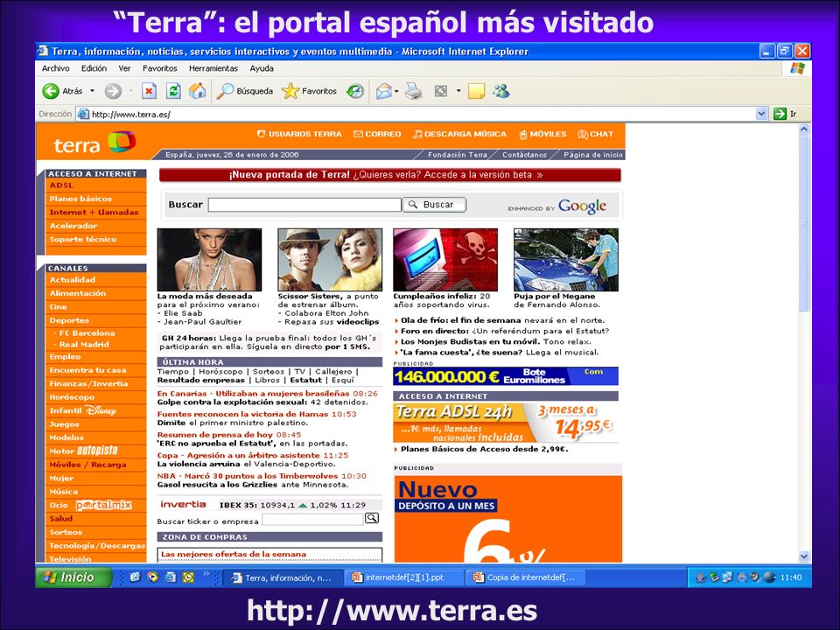Click the fourth quick launch icon in taskbar
Screen dimensions: 840x630
188,577
